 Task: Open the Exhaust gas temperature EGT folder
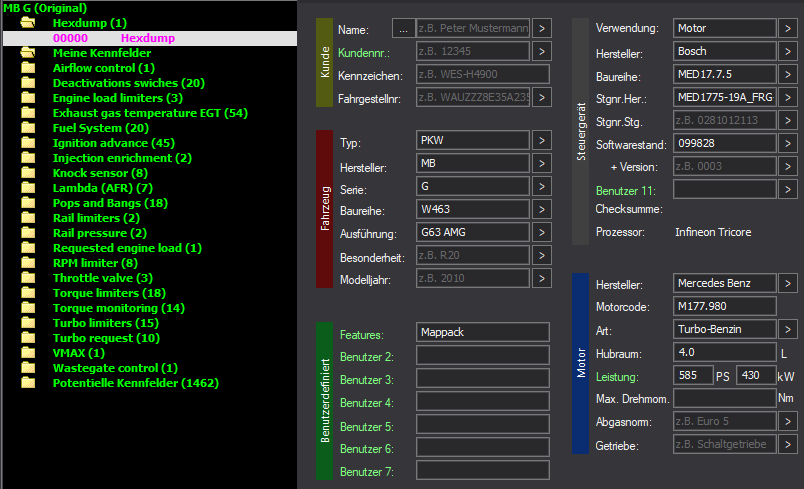[x=150, y=113]
